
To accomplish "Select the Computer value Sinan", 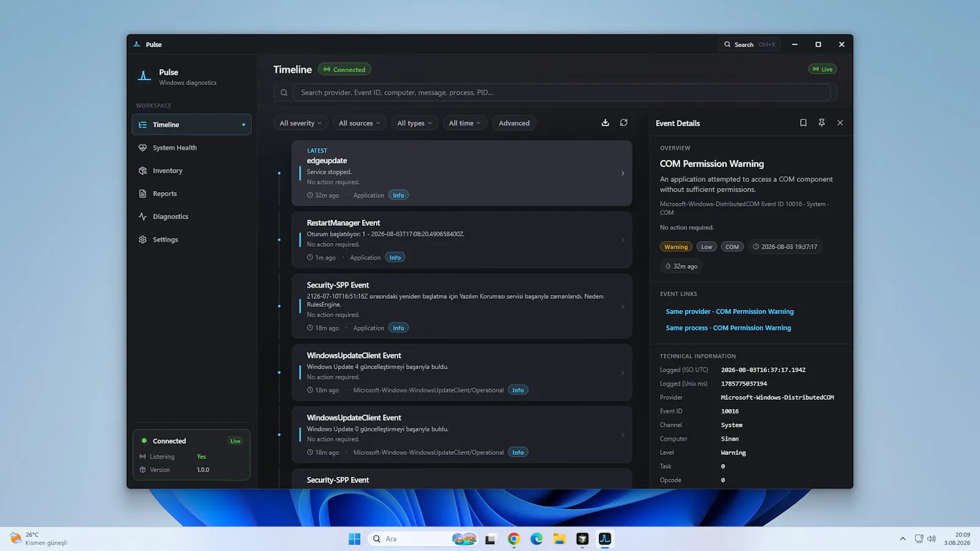I will tap(729, 439).
